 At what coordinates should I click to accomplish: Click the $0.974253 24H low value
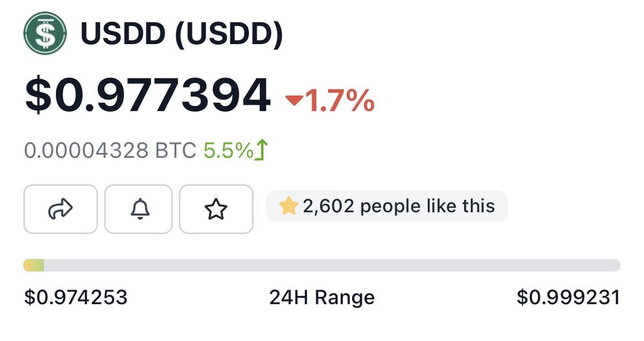76,297
